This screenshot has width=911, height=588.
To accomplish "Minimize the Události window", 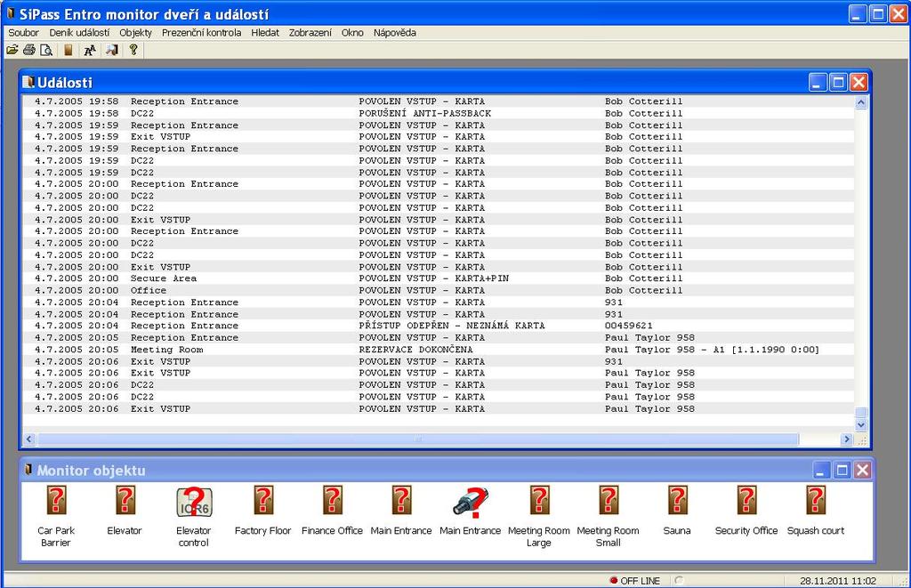I will [x=818, y=83].
